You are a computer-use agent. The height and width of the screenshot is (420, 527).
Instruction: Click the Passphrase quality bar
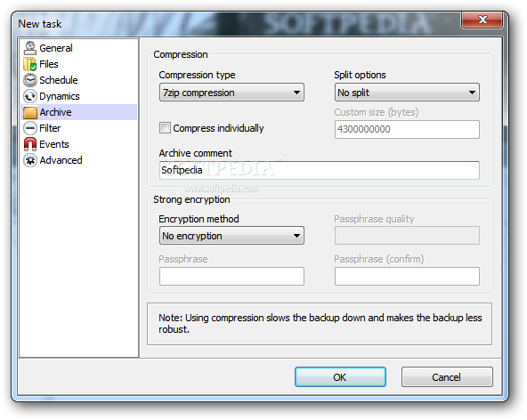click(407, 236)
